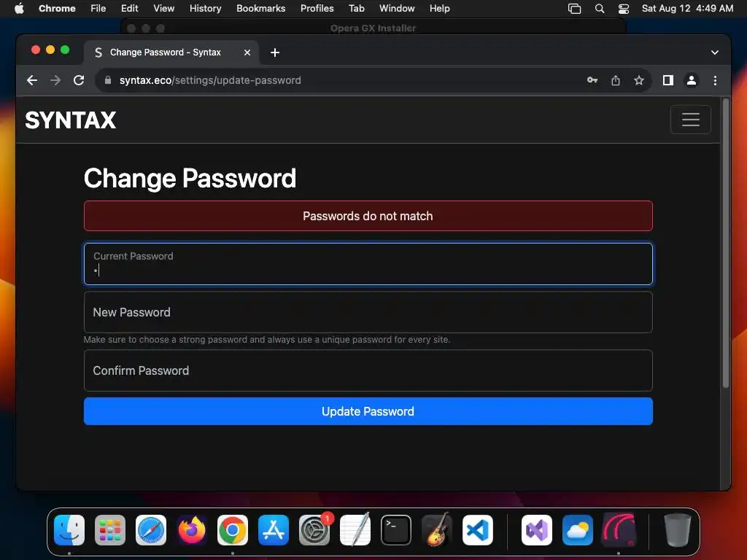747x560 pixels.
Task: Open the App Store dock icon
Action: click(x=274, y=530)
